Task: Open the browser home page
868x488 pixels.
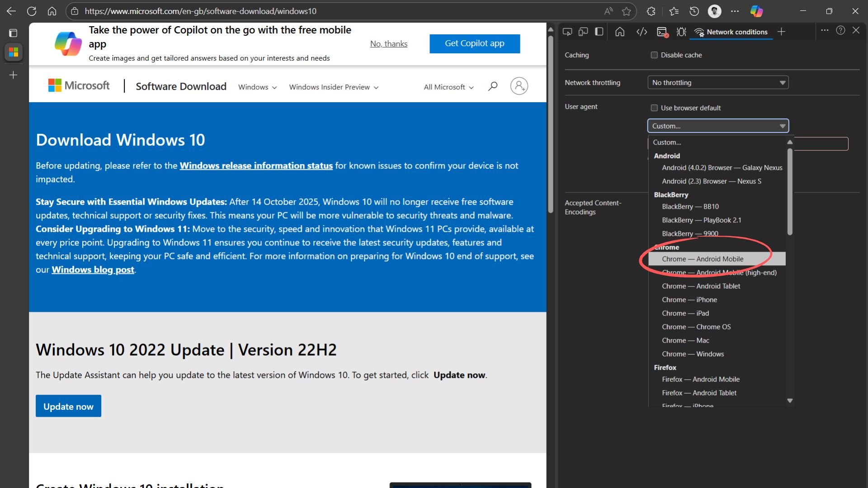Action: pyautogui.click(x=52, y=11)
